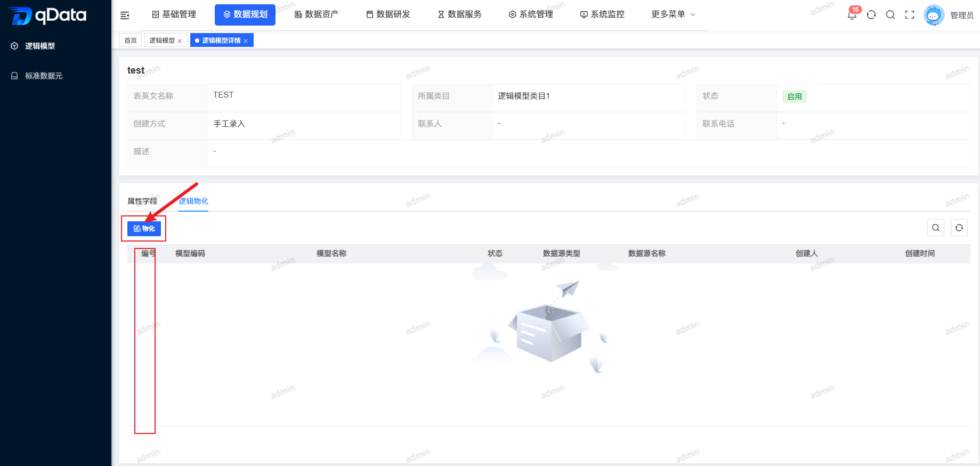Click the search icon above table
Image resolution: width=980 pixels, height=466 pixels.
pyautogui.click(x=936, y=228)
